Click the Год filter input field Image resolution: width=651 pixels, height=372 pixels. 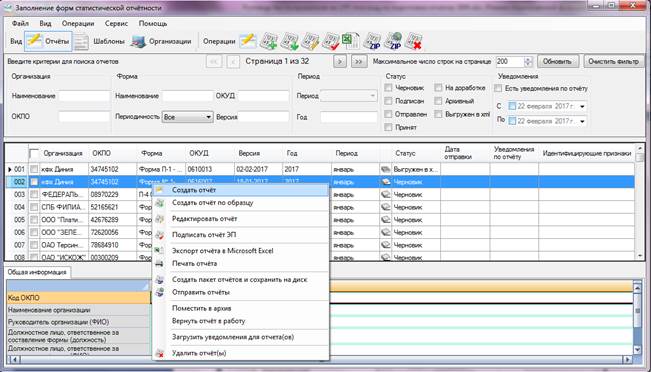(349, 117)
